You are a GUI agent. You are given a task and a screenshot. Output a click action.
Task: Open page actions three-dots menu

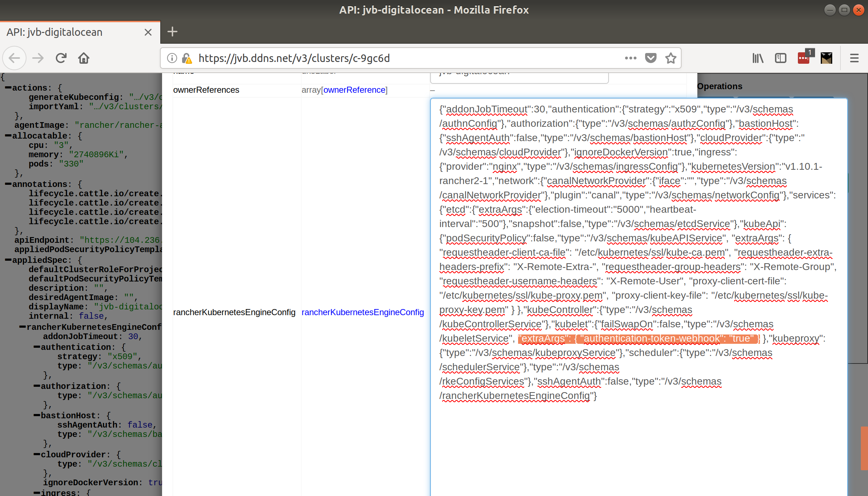point(630,58)
